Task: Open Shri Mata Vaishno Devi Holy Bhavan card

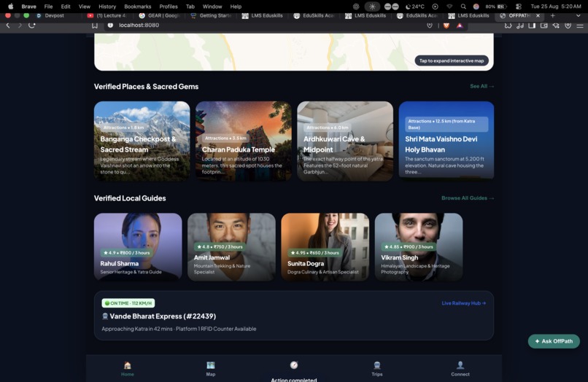Action: pyautogui.click(x=446, y=141)
